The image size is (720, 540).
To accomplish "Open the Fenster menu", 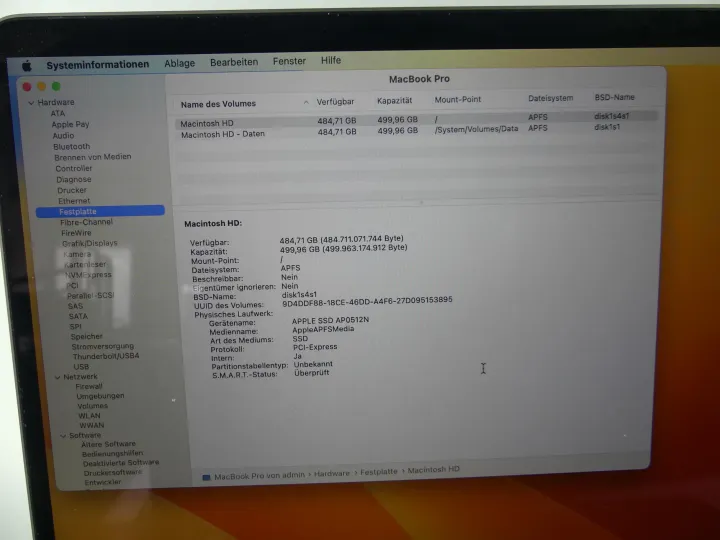I will pyautogui.click(x=289, y=61).
